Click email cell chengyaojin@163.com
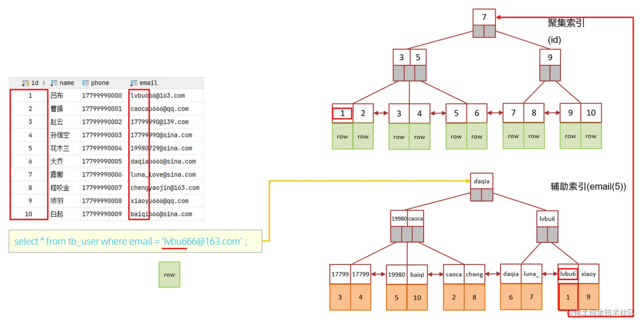Image resolution: width=644 pixels, height=326 pixels. (x=165, y=188)
